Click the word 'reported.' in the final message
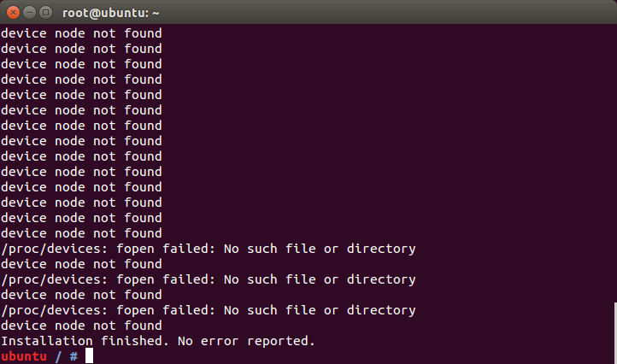Screen dimensions: 617x364 (281, 341)
